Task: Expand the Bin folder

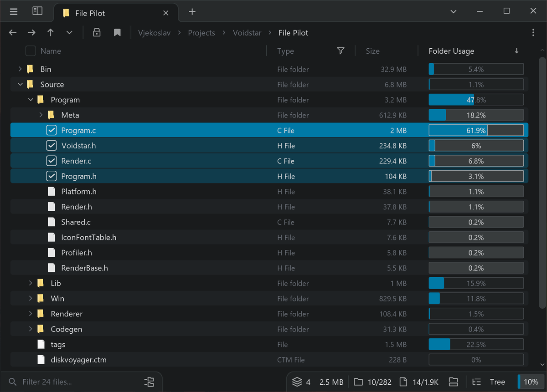Action: coord(20,69)
